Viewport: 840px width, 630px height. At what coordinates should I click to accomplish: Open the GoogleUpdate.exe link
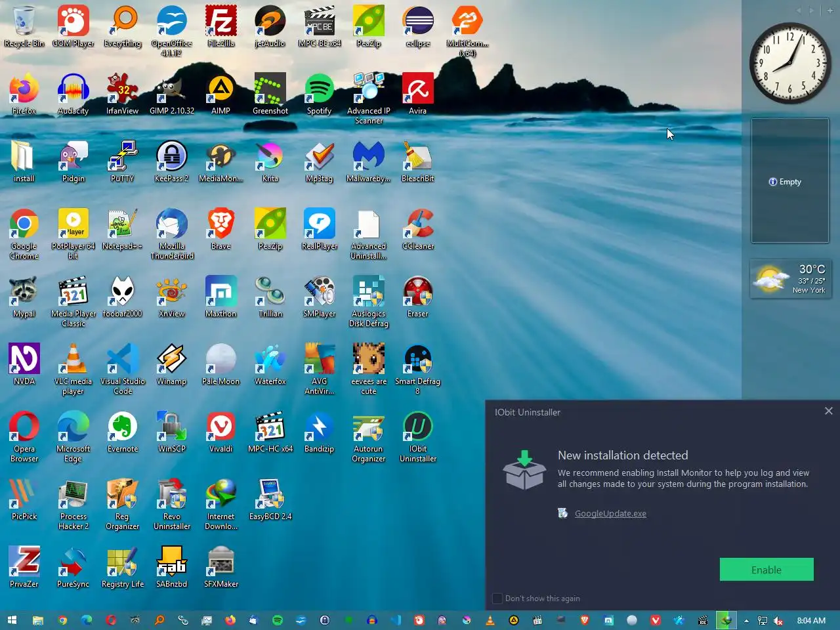[610, 514]
